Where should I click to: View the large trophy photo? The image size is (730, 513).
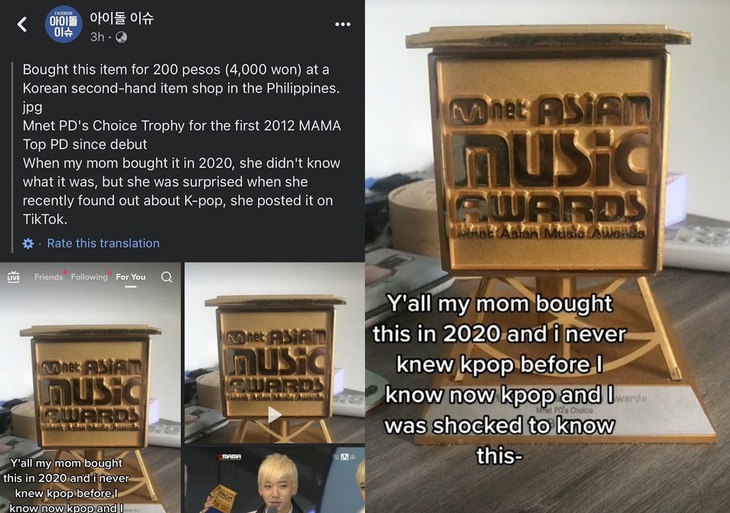[548, 256]
